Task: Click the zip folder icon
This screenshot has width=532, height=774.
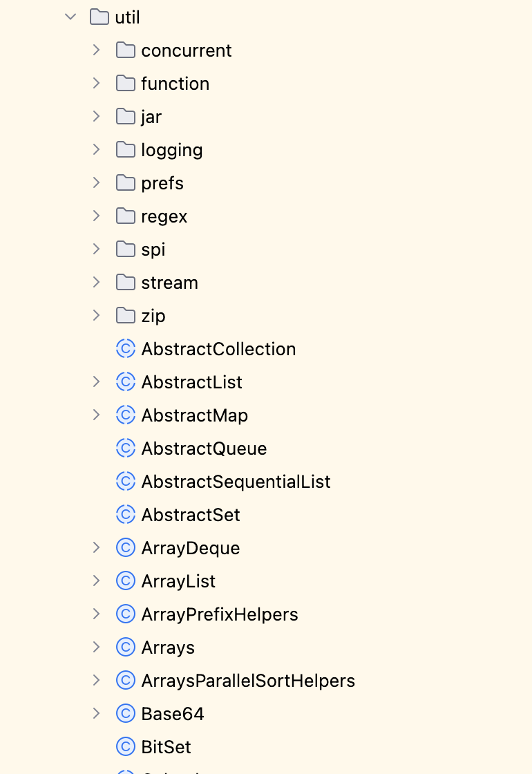Action: 125,316
